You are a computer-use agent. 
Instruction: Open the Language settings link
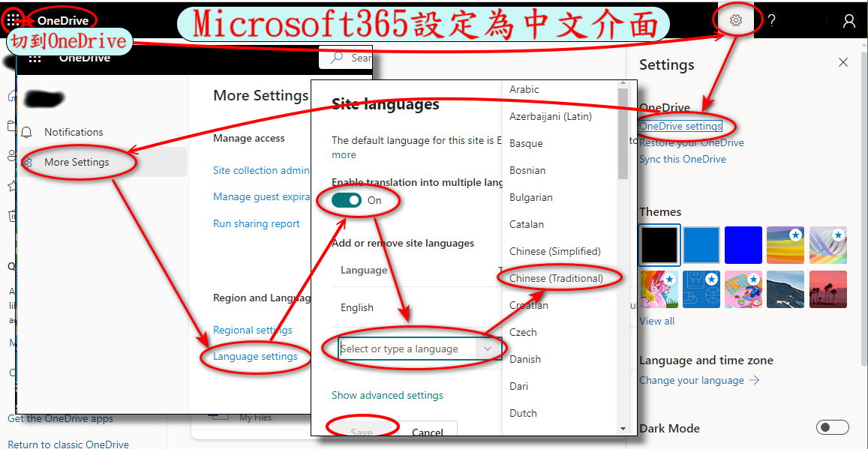coord(255,357)
